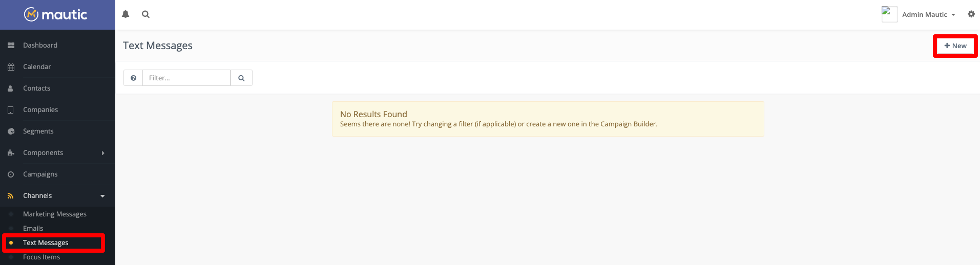
Task: Click the Mautic logo
Action: click(56, 14)
